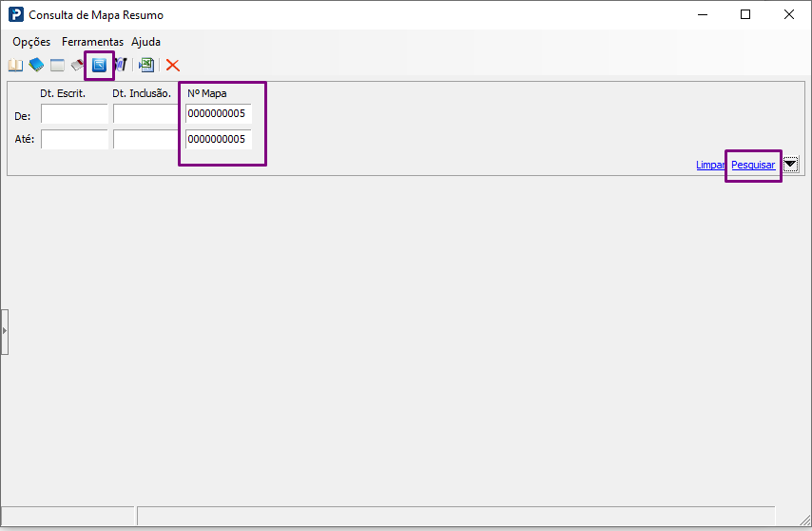Image resolution: width=812 pixels, height=531 pixels.
Task: Click the blue closed book toolbar icon
Action: click(x=36, y=65)
